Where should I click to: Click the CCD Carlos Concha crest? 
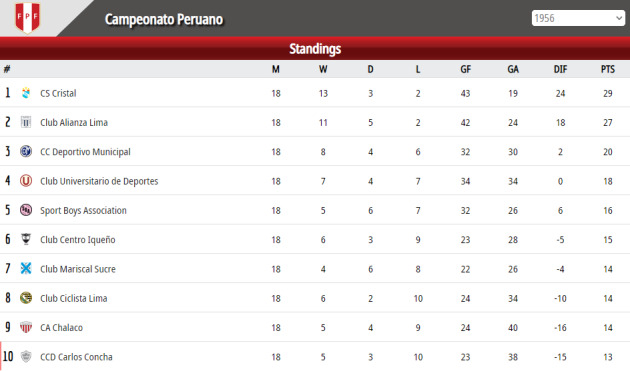pyautogui.click(x=26, y=357)
